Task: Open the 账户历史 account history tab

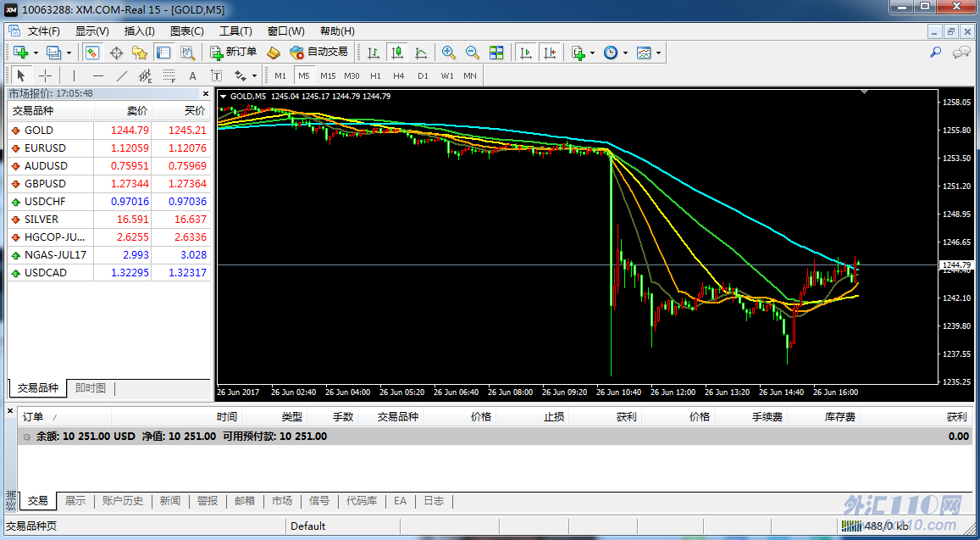Action: tap(123, 500)
